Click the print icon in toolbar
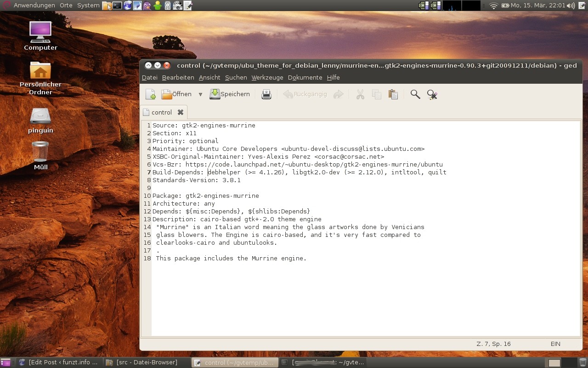The height and width of the screenshot is (368, 588). (266, 94)
